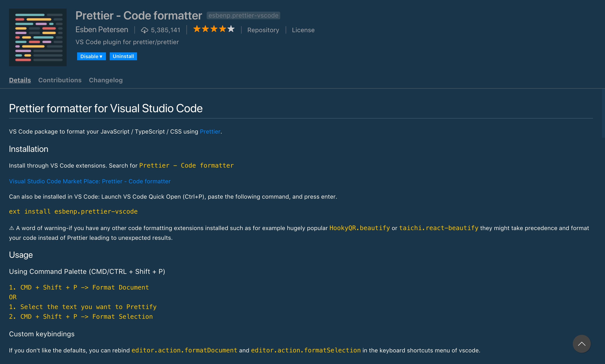
Task: Click the Esben Petersen publisher name
Action: [x=102, y=30]
